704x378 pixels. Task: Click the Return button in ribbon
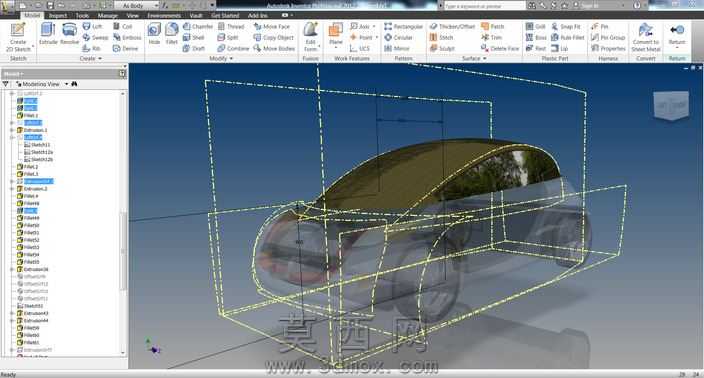pos(677,35)
